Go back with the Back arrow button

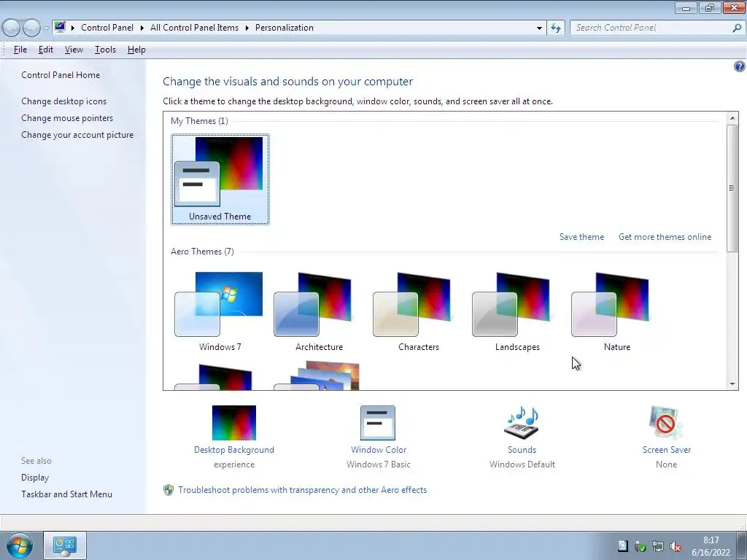[x=12, y=28]
